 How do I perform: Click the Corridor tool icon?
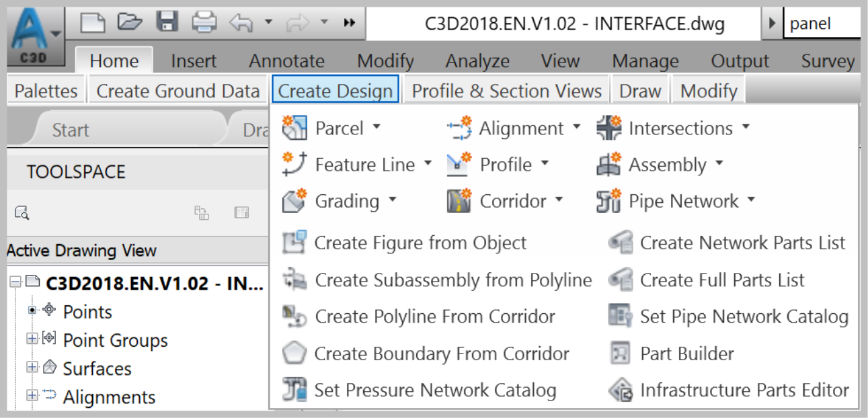[459, 201]
